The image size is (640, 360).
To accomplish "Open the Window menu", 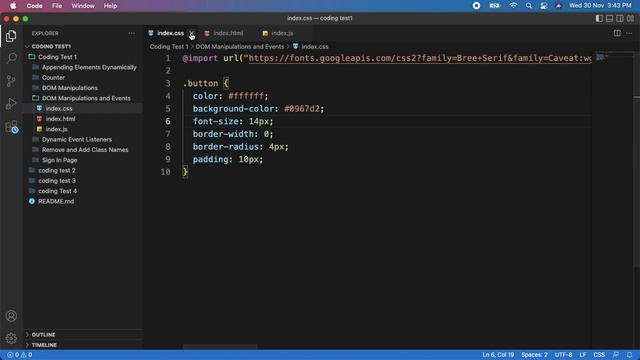I will [x=83, y=6].
